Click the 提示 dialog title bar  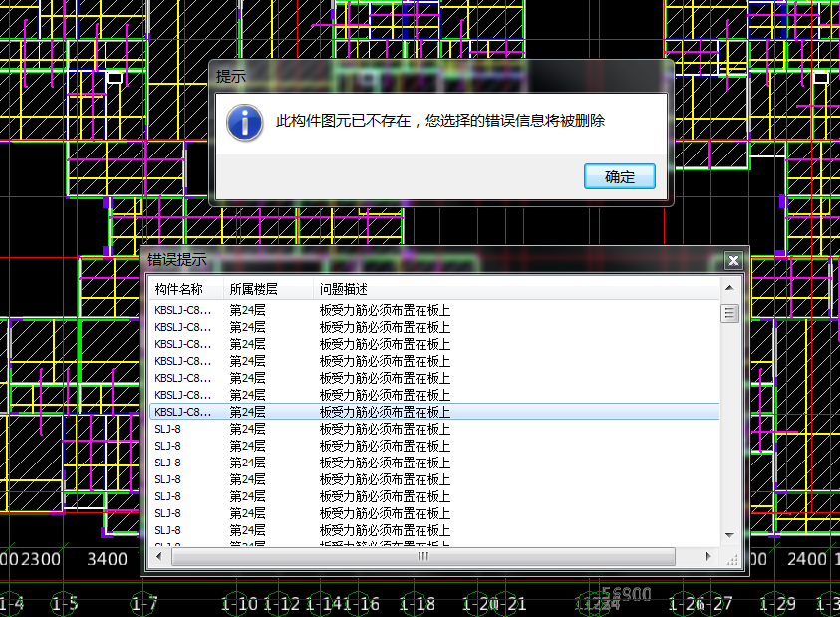440,76
